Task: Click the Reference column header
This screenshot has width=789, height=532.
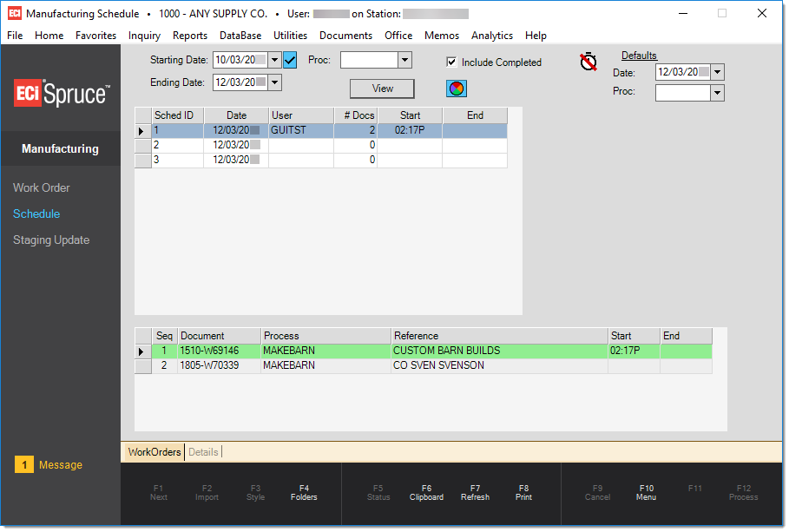Action: [x=500, y=336]
